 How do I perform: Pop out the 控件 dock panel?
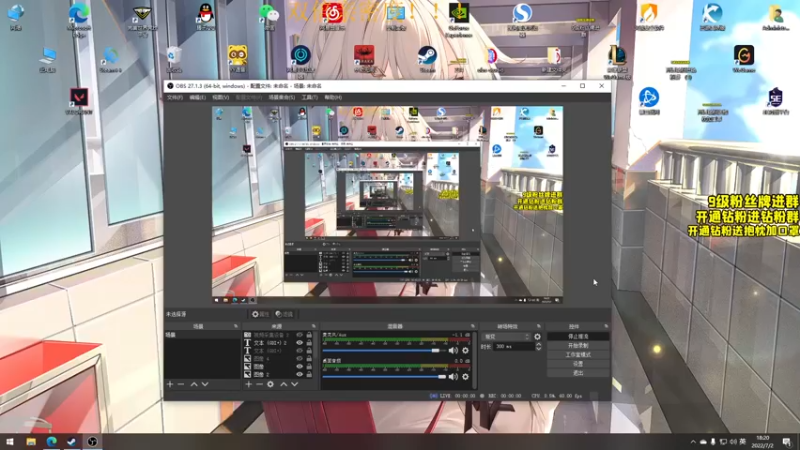pos(606,326)
